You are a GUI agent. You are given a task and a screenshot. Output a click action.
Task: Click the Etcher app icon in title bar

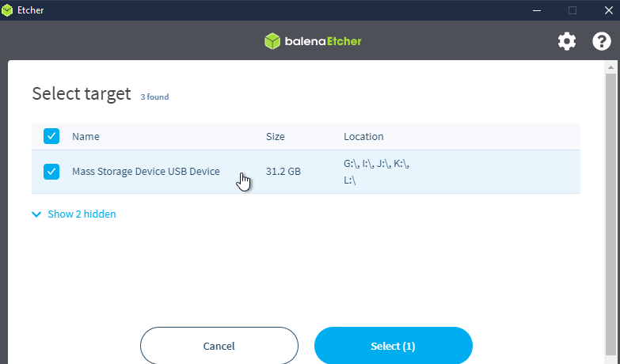(x=7, y=10)
